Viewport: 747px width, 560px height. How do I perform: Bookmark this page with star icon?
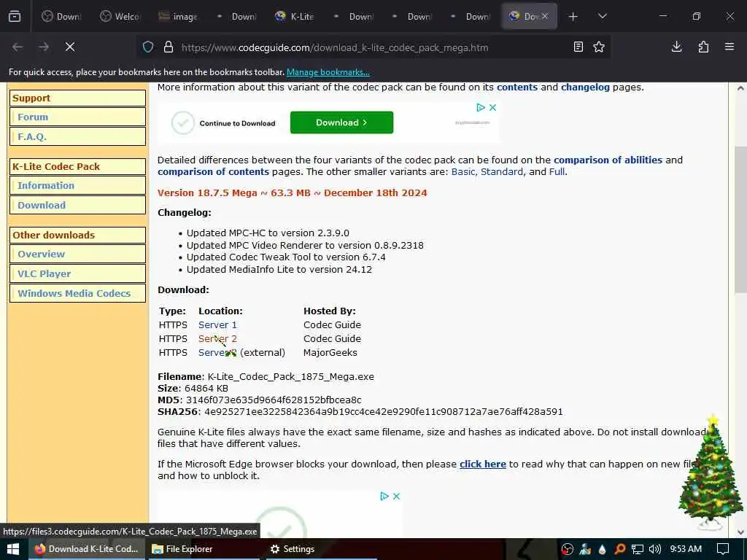(599, 47)
